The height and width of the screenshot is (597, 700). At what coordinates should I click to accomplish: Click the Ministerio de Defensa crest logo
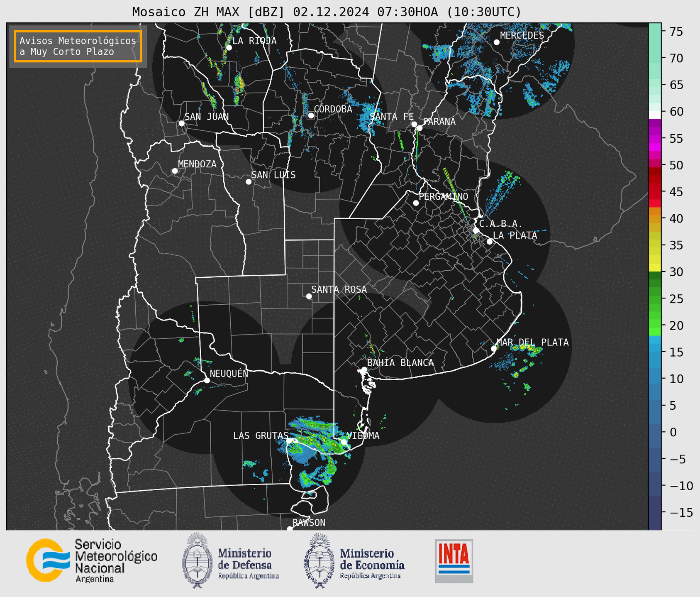197,560
